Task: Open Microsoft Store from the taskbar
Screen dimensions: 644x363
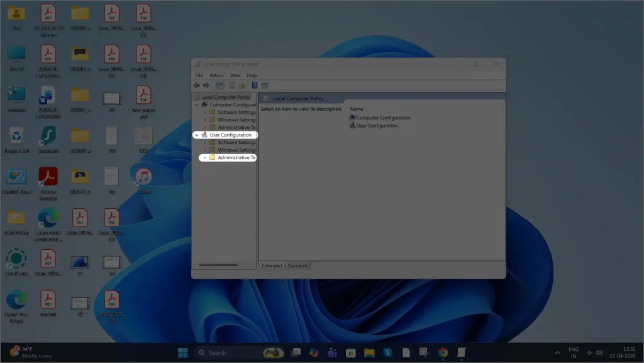Action: [x=351, y=353]
